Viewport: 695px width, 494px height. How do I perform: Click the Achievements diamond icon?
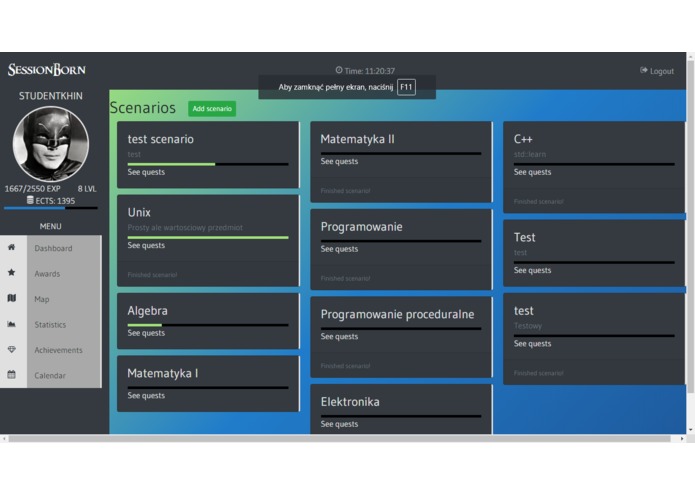pyautogui.click(x=12, y=349)
